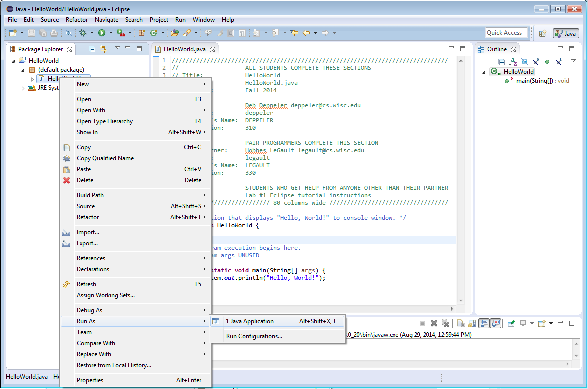Toggle Hide Fields filter in Outline
Viewport: 588px width, 389px height.
524,62
